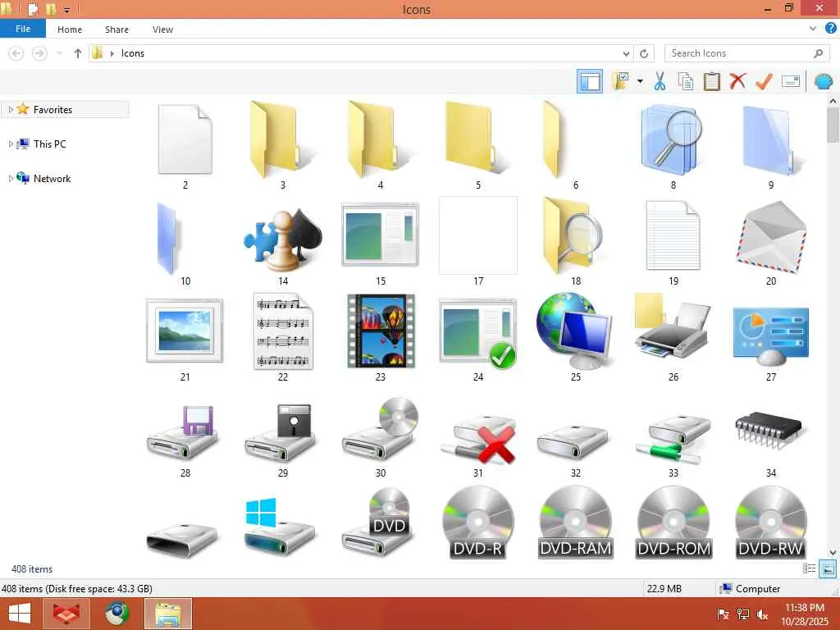840x630 pixels.
Task: Select the DVD-RW disc icon
Action: [771, 523]
